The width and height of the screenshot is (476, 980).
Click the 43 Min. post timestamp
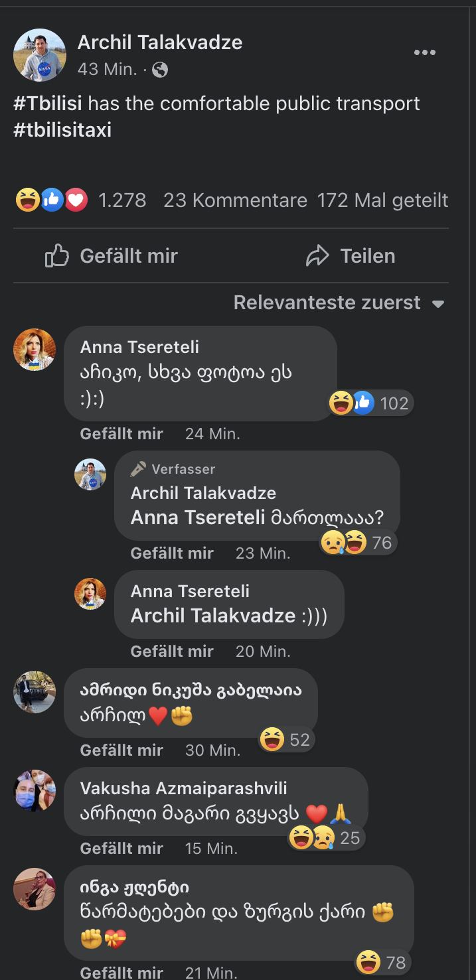(x=108, y=69)
